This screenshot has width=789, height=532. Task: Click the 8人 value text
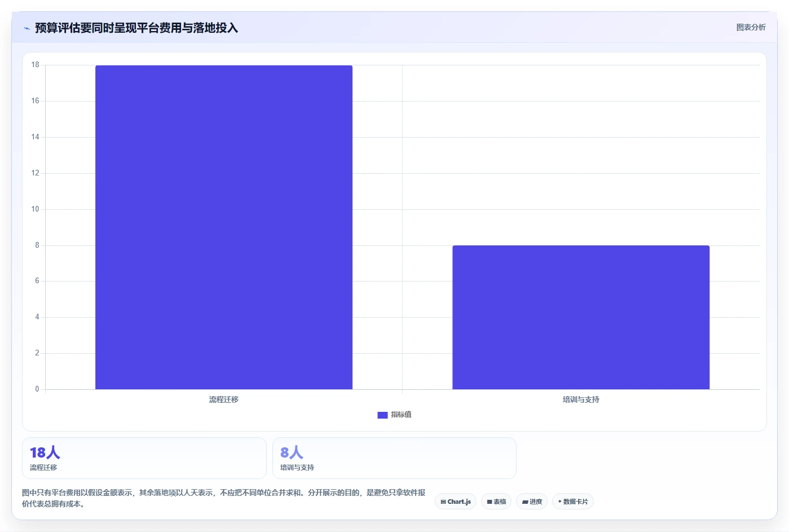click(292, 452)
